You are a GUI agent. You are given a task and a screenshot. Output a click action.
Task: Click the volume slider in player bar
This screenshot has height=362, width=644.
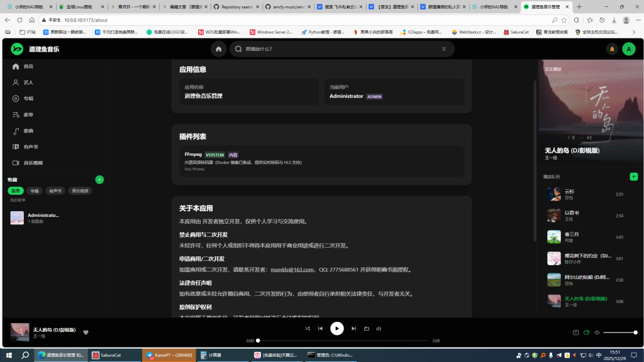tap(619, 332)
